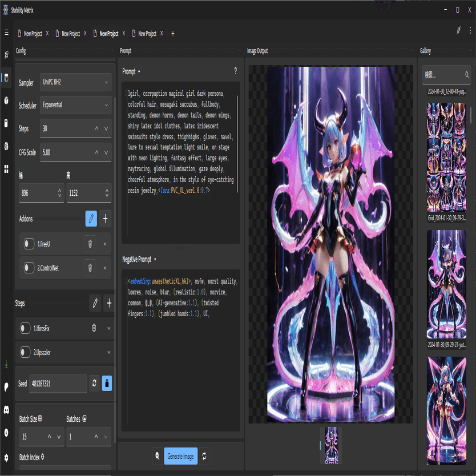Click the prompt help question mark icon

[x=235, y=71]
